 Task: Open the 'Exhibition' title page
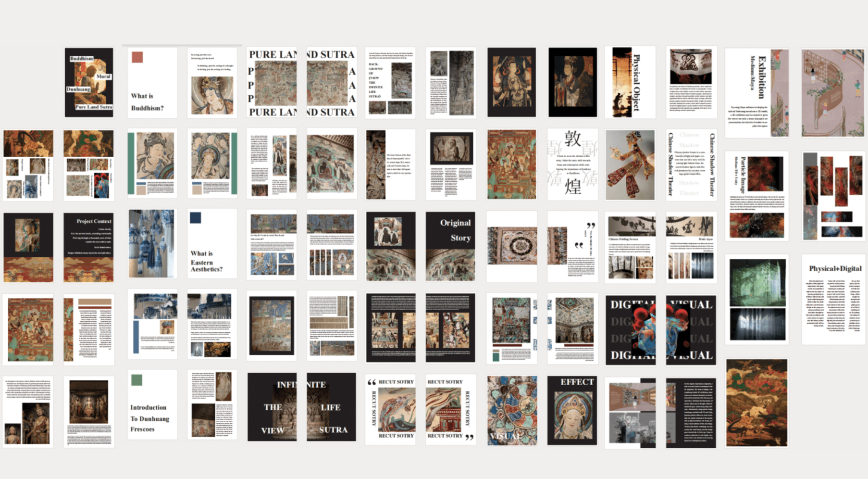click(757, 93)
